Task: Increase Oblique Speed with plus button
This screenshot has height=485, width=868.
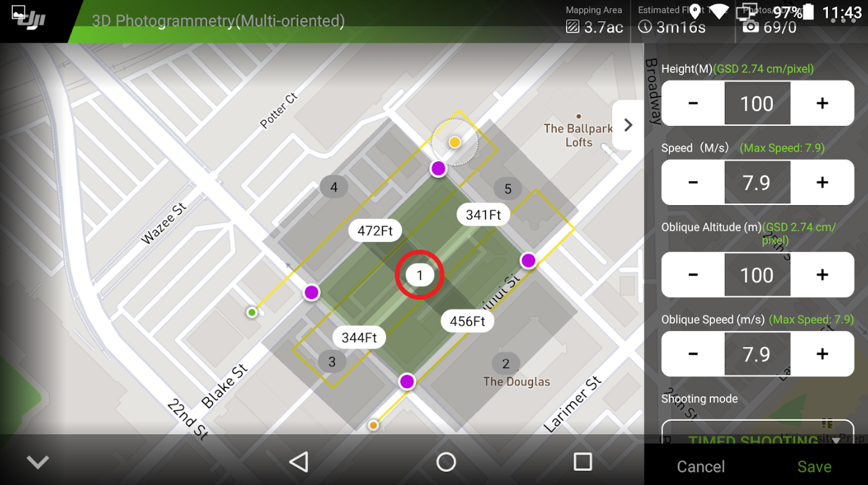Action: pos(822,354)
